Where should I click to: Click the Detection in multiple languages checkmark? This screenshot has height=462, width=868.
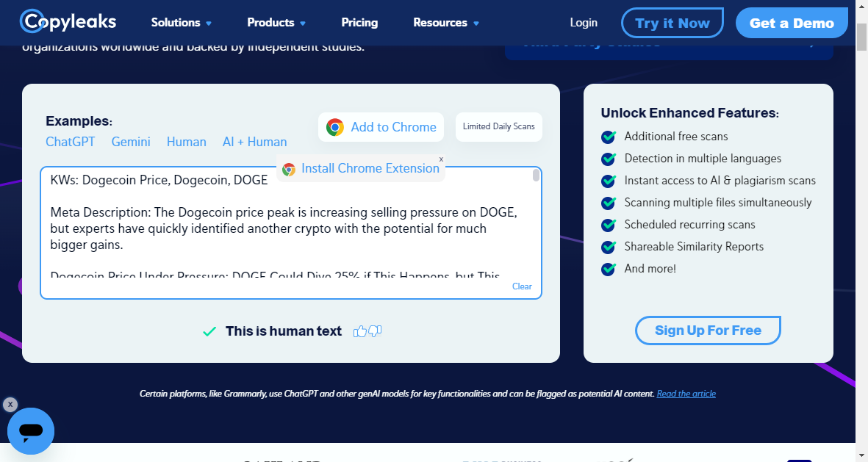click(x=609, y=159)
